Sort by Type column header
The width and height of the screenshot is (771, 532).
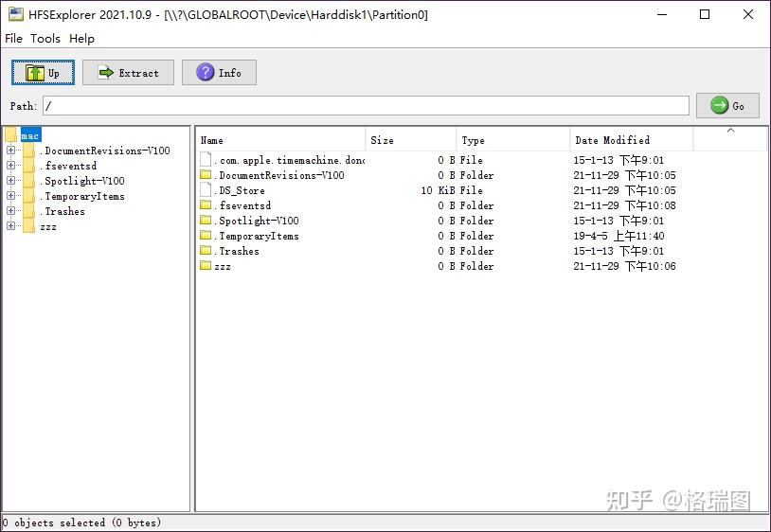pyautogui.click(x=513, y=140)
